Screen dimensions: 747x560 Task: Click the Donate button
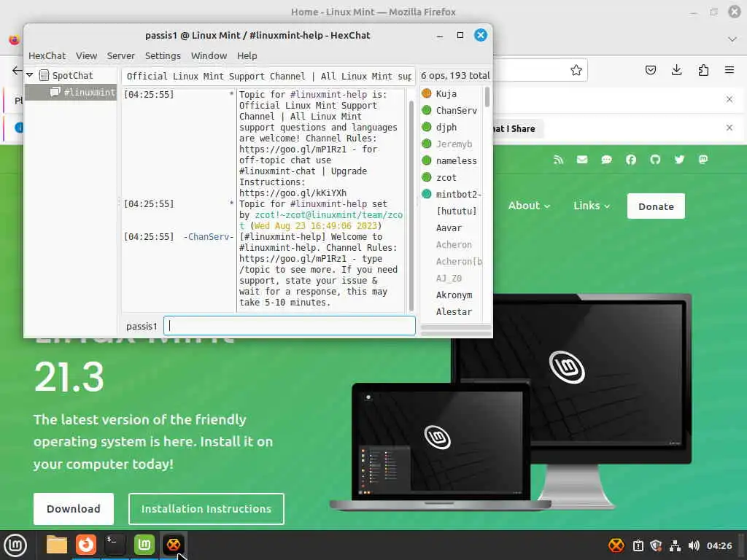tap(656, 206)
